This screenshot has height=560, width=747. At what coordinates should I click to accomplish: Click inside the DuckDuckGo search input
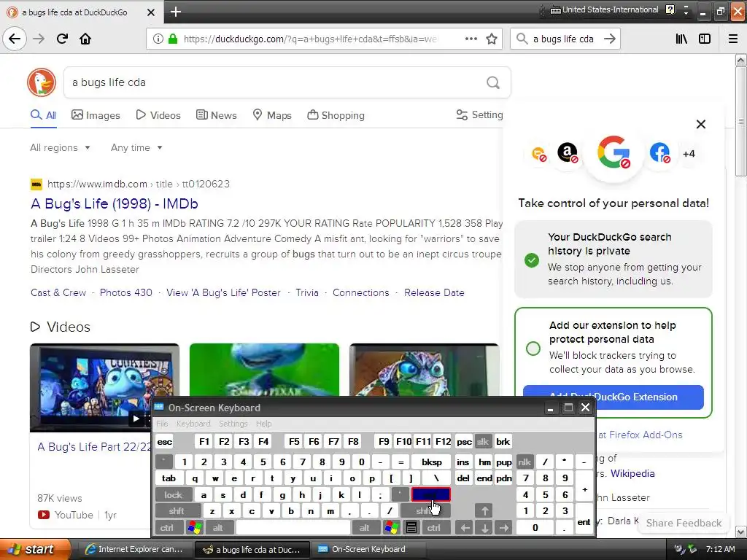(276, 82)
